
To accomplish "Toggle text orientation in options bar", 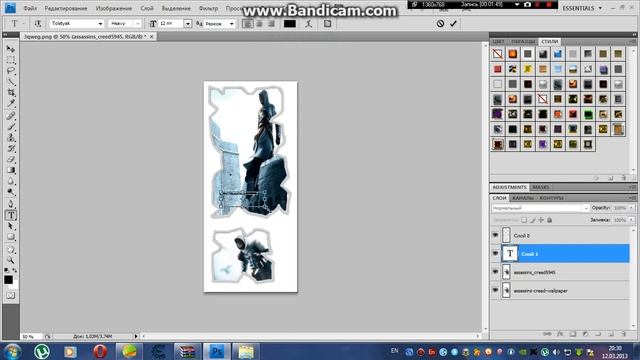I will click(x=38, y=24).
